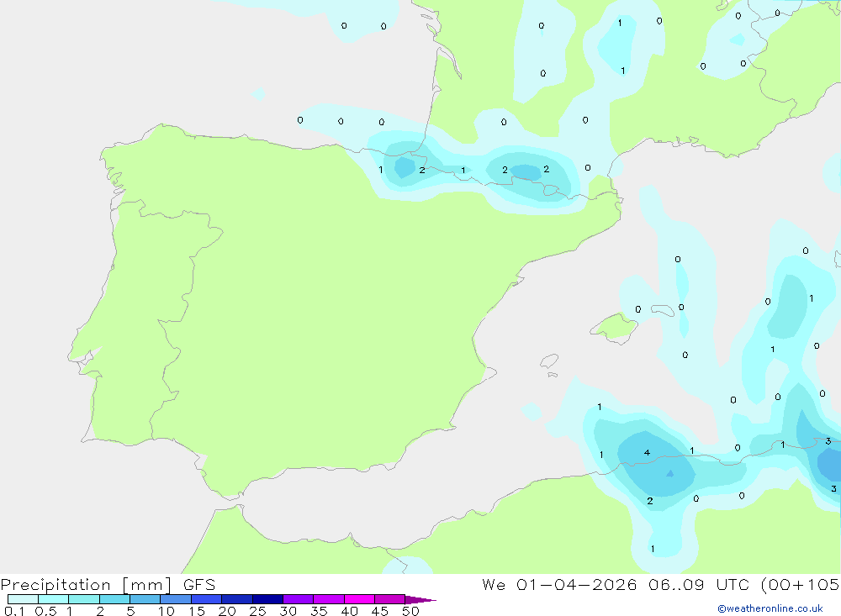Pick the 35–40 mm violet legend swatch
Viewport: 841px width, 616px height.
click(328, 599)
